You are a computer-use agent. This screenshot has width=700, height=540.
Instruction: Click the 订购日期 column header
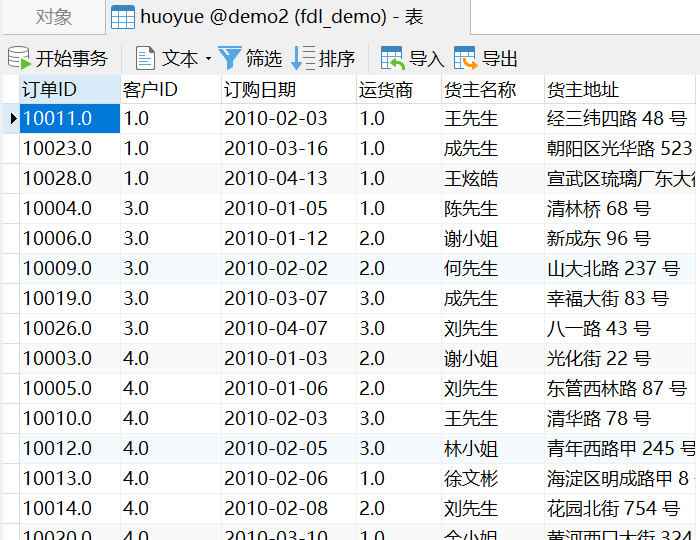tap(289, 90)
